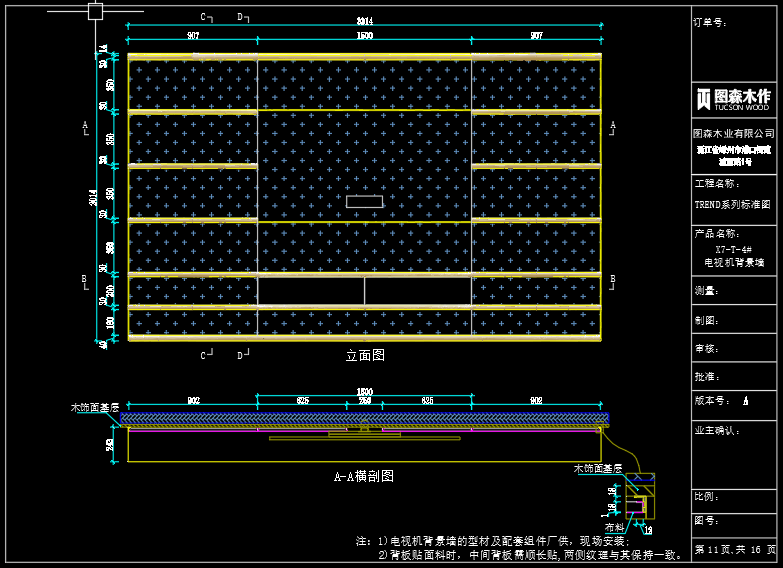The height and width of the screenshot is (568, 783).
Task: Click the page number text 第11页,共16页
Action: coord(734,550)
